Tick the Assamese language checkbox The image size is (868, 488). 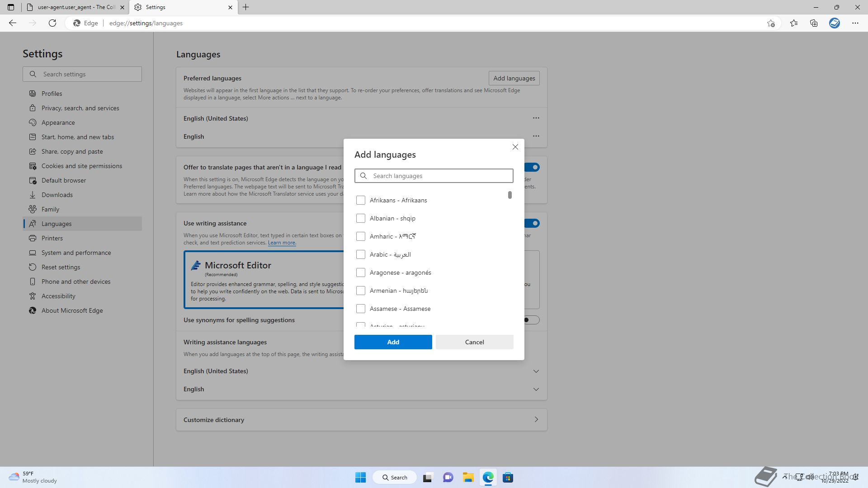click(x=360, y=309)
